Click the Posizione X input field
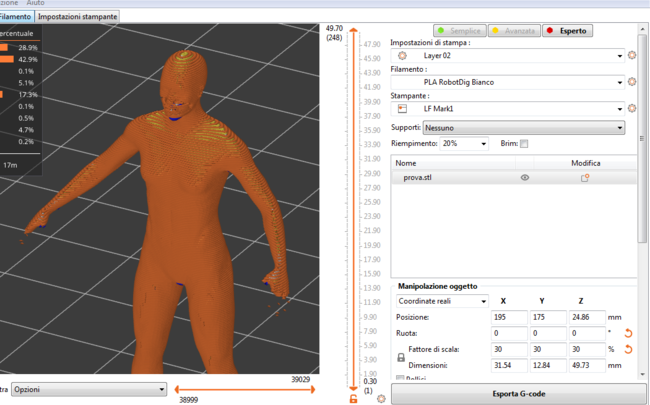The height and width of the screenshot is (405, 650). click(510, 317)
